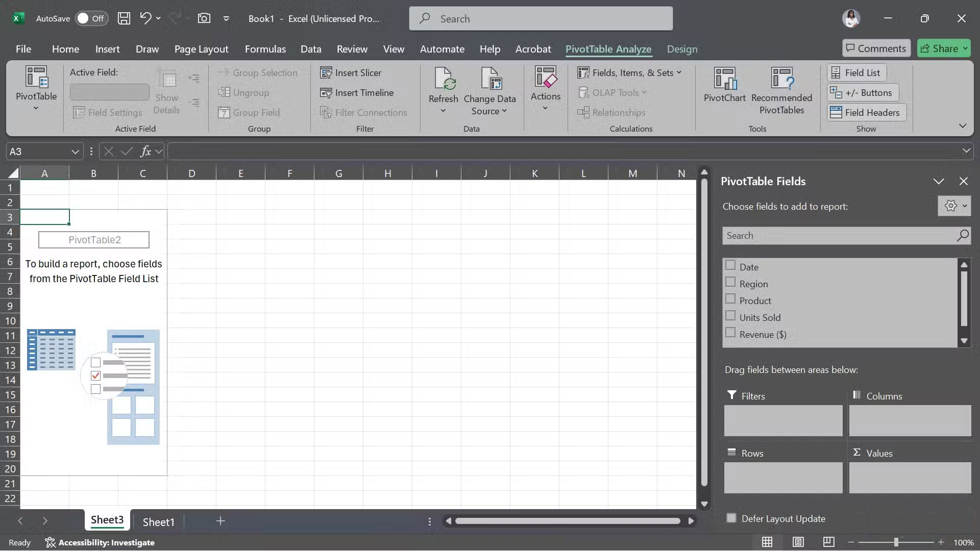The width and height of the screenshot is (980, 551).
Task: Expand the PivotTable button dropdown
Action: click(36, 107)
